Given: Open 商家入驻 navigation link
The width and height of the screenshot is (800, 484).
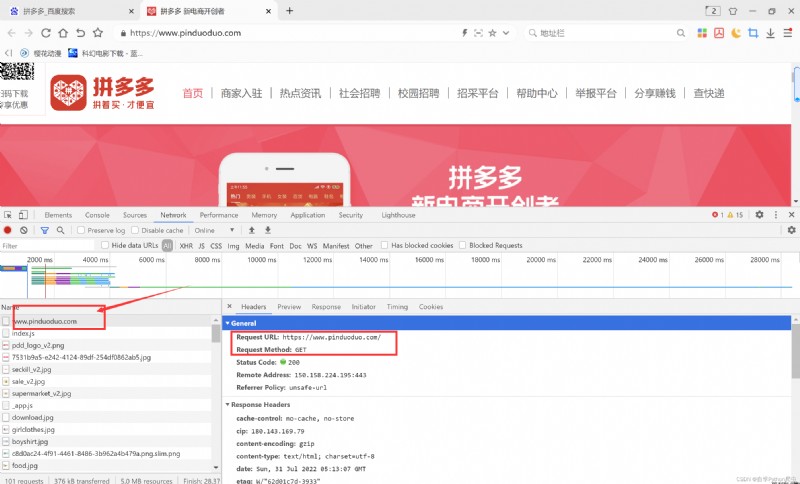Looking at the screenshot, I should pos(241,93).
